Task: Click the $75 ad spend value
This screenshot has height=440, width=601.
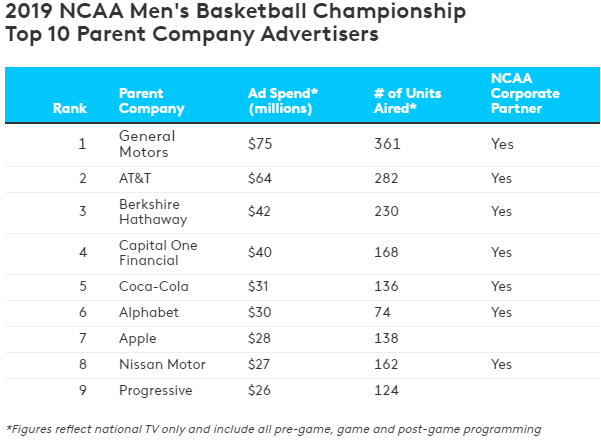Action: point(260,144)
